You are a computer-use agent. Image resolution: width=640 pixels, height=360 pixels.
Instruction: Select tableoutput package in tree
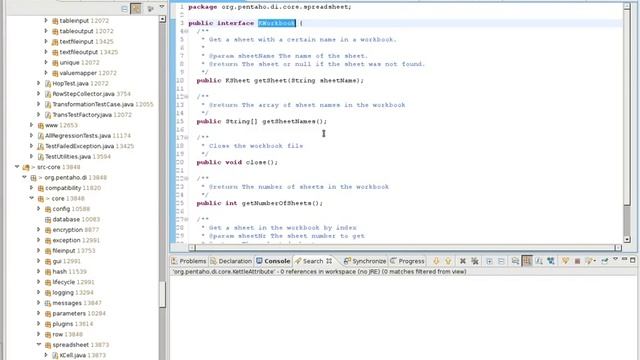(x=83, y=31)
